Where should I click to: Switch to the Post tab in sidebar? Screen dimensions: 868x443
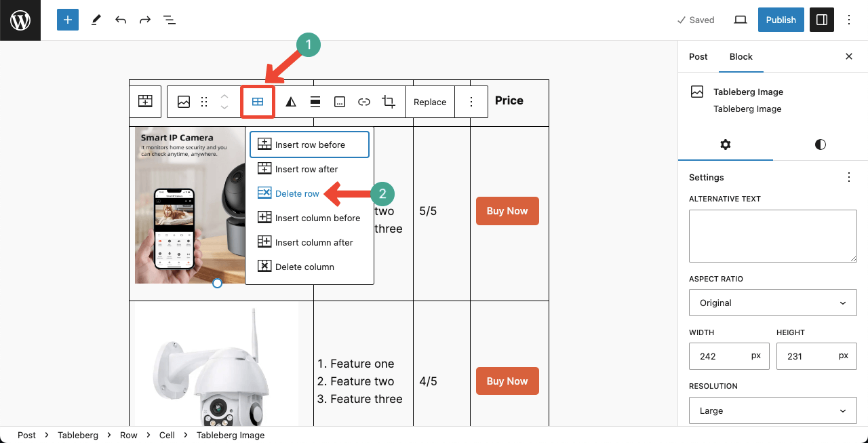pyautogui.click(x=698, y=56)
